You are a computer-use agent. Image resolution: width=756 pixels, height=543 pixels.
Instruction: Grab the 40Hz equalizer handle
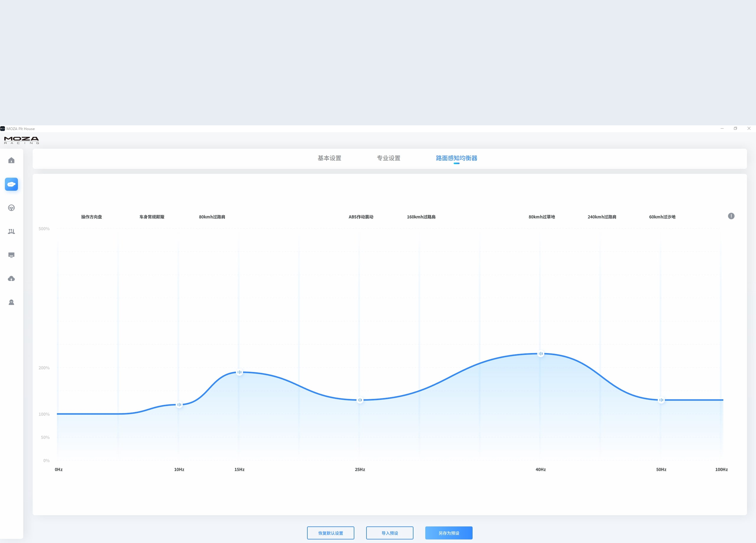tap(541, 354)
